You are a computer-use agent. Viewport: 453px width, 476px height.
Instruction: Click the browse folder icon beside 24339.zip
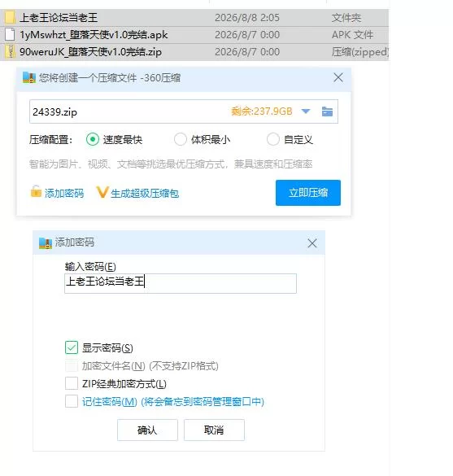(327, 111)
